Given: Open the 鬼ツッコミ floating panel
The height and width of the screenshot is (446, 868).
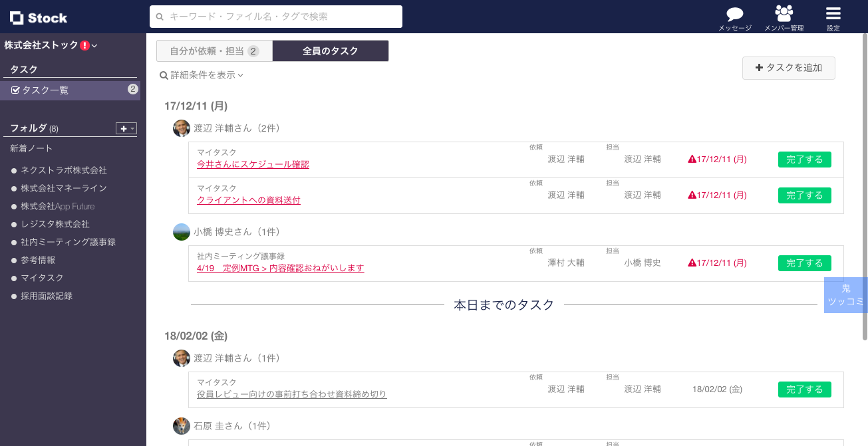Looking at the screenshot, I should (845, 295).
